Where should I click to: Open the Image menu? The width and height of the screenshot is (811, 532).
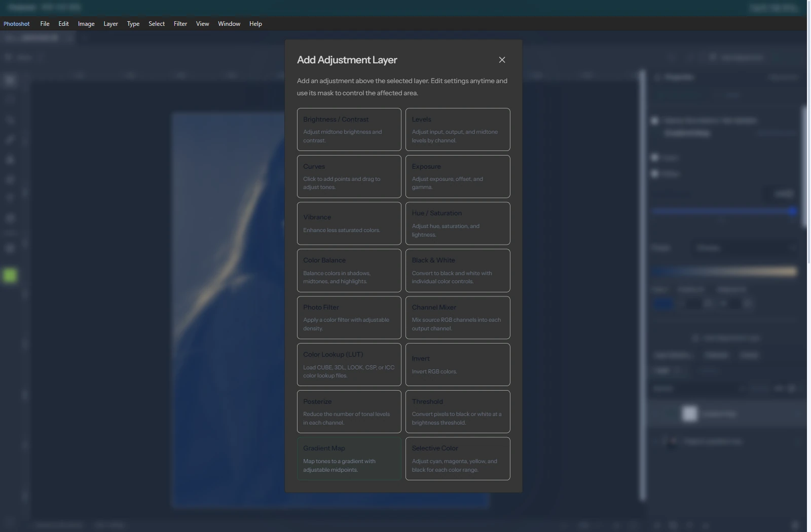[x=86, y=24]
